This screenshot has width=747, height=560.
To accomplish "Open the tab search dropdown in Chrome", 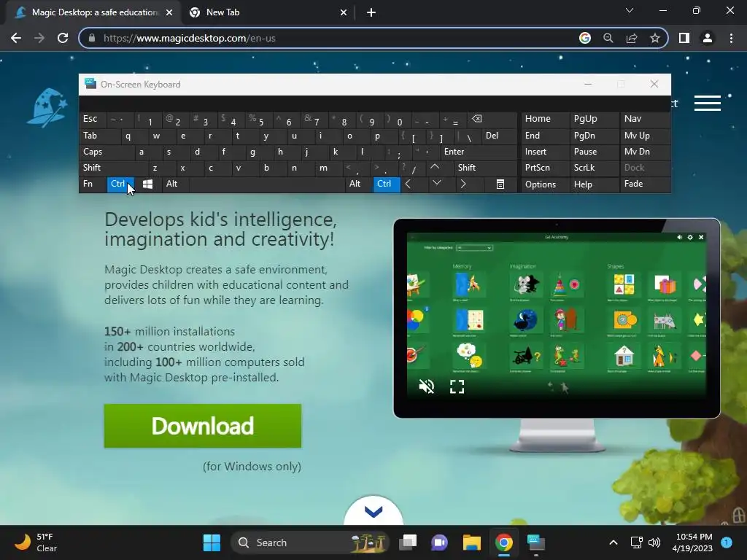I will point(630,10).
